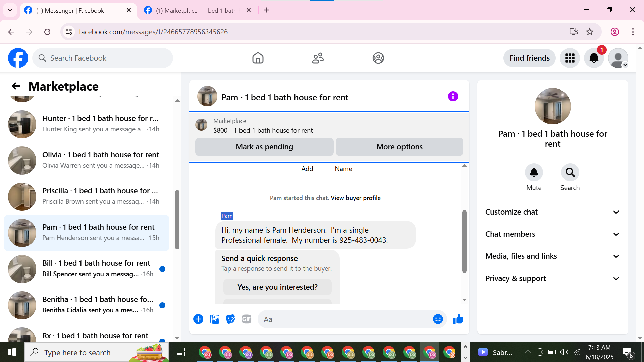Open Priscilla Brown conversation
Image resolution: width=644 pixels, height=362 pixels.
coord(87,196)
